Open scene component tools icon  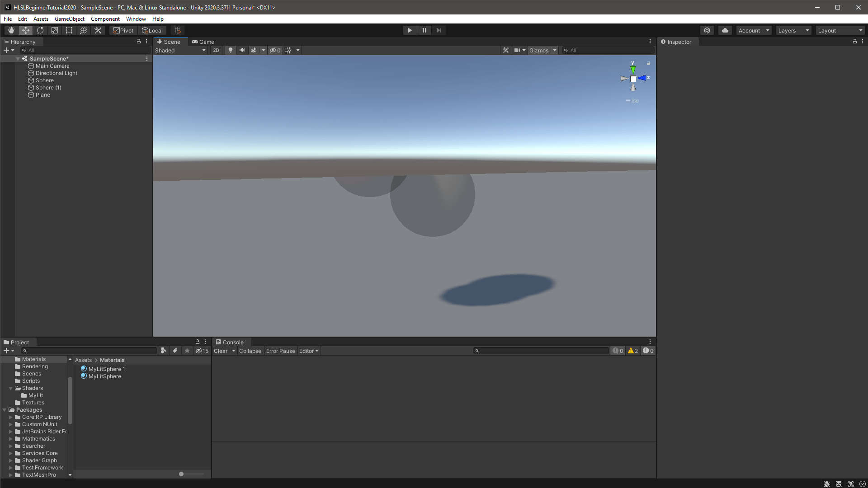click(x=506, y=50)
